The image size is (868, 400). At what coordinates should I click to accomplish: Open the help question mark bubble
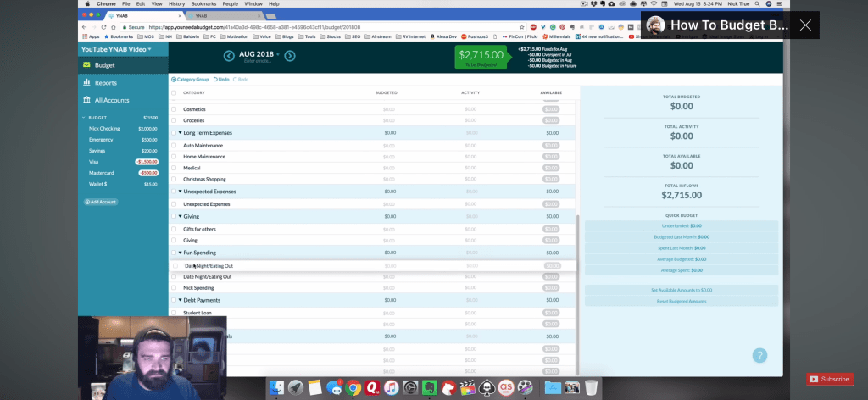click(x=759, y=355)
